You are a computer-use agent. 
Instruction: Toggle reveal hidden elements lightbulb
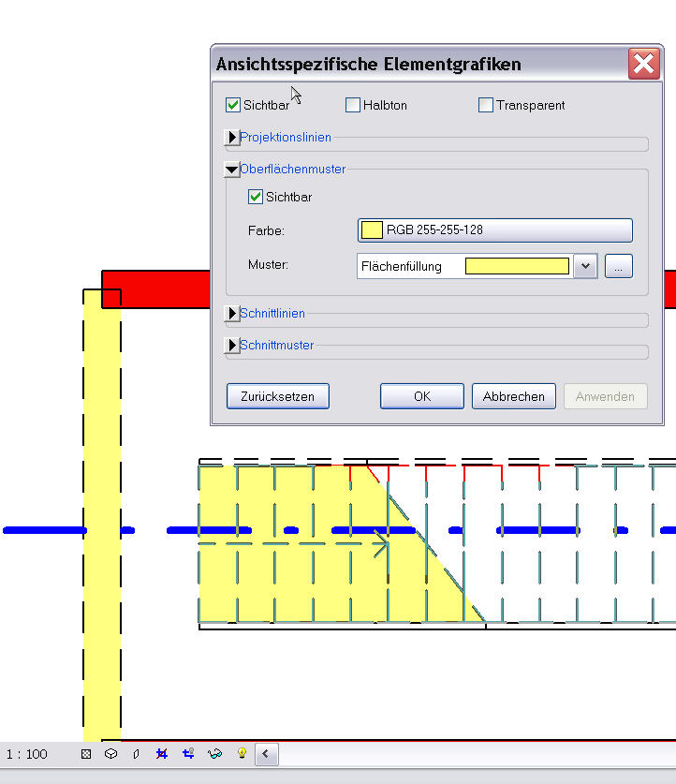click(242, 753)
